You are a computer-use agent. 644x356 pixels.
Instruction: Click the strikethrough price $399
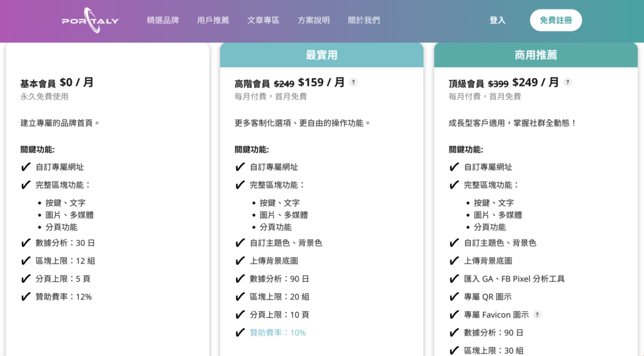click(x=498, y=84)
